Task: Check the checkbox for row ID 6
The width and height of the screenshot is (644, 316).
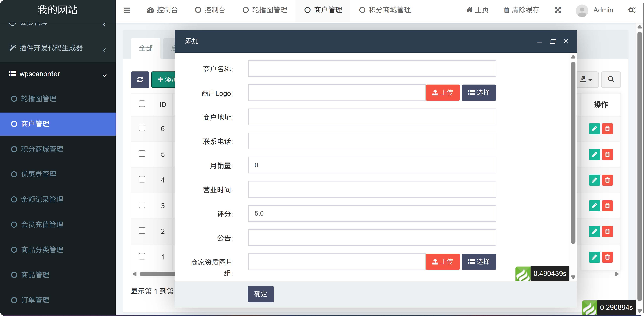Action: point(142,128)
